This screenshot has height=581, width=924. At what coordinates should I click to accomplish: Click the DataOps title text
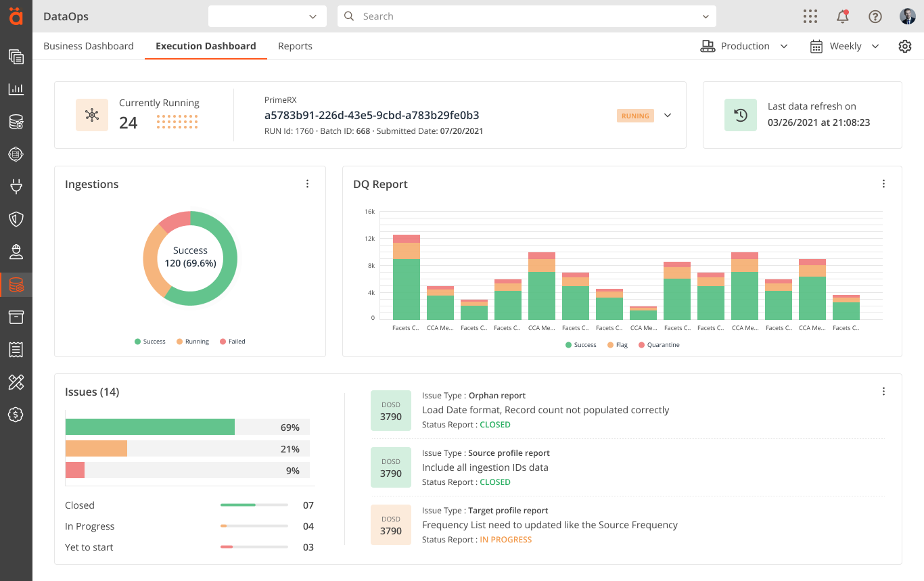66,16
